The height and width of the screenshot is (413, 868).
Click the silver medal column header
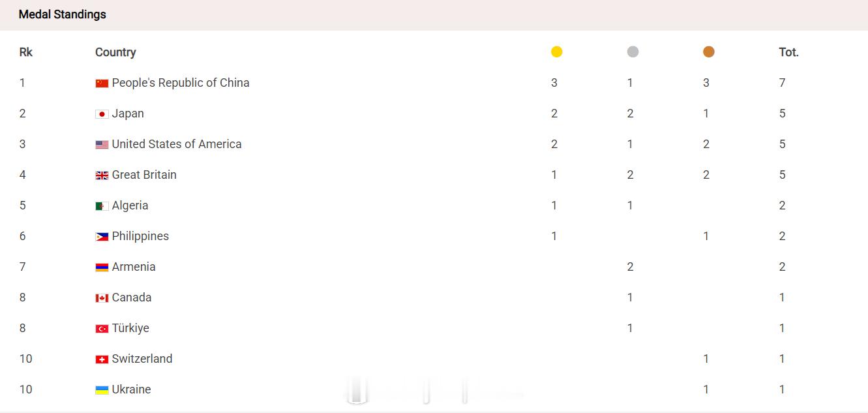coord(633,52)
